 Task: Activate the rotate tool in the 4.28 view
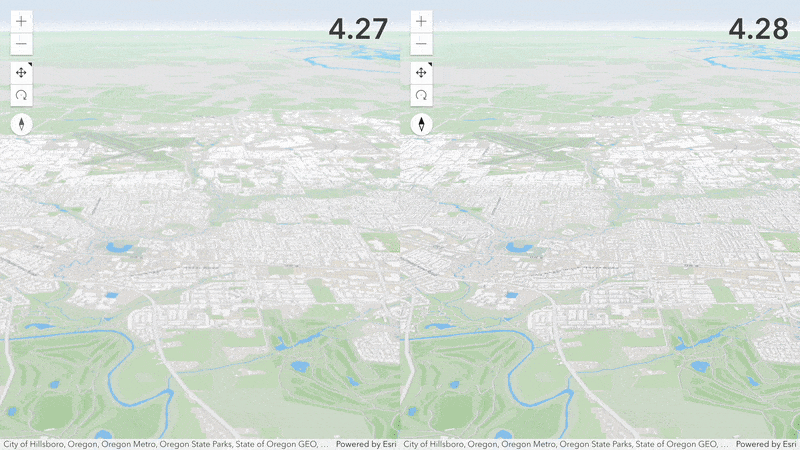(x=421, y=95)
